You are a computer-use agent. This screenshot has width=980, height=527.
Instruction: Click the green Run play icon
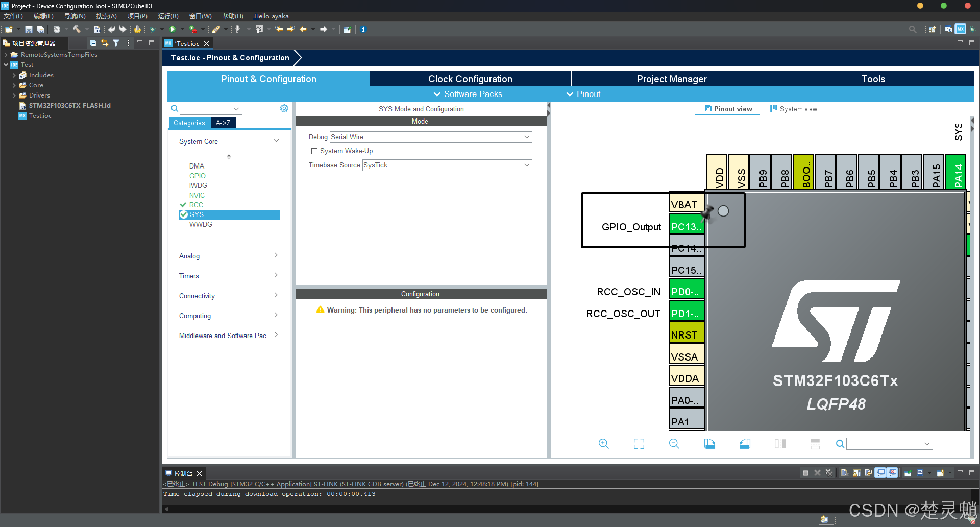pyautogui.click(x=173, y=29)
